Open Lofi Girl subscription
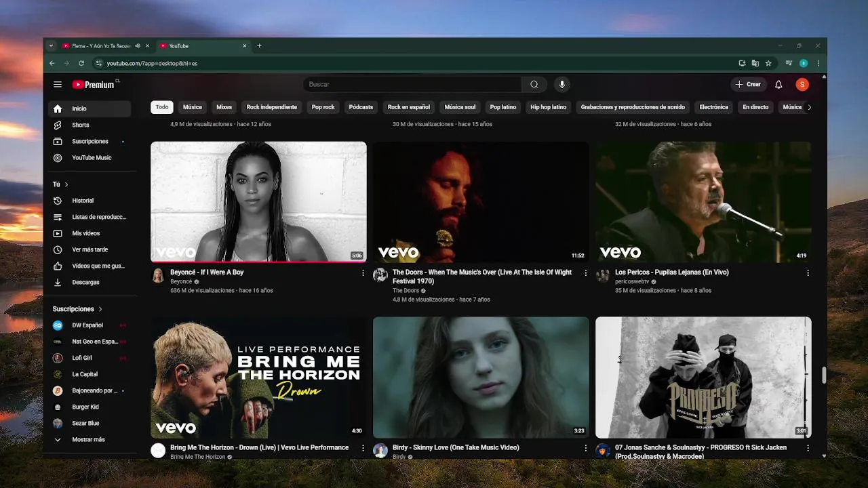 click(90, 358)
